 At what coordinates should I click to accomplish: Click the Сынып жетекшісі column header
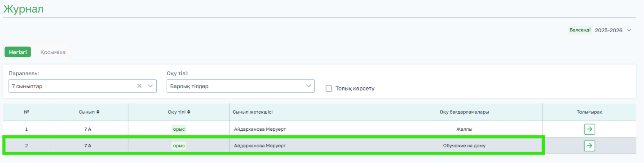coord(308,112)
